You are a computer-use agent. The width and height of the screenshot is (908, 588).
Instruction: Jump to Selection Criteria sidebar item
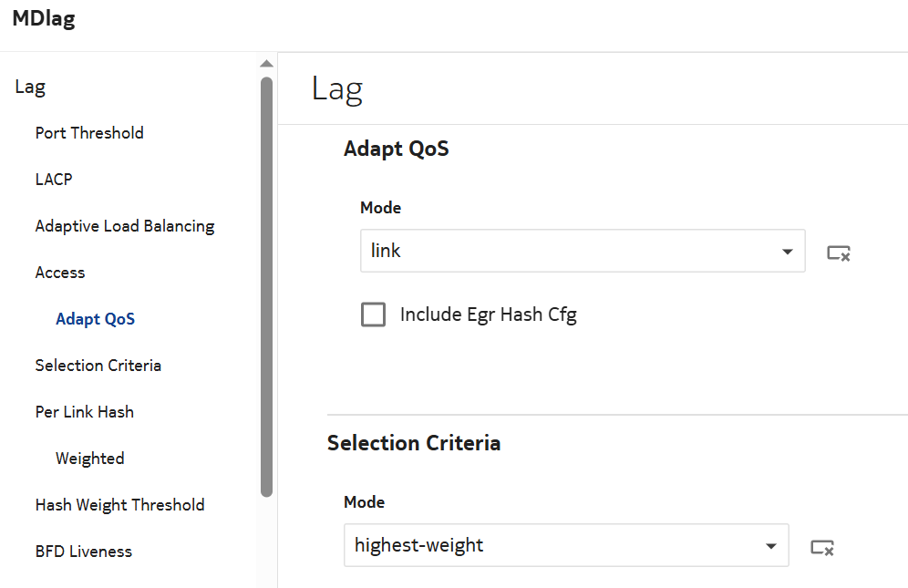98,366
